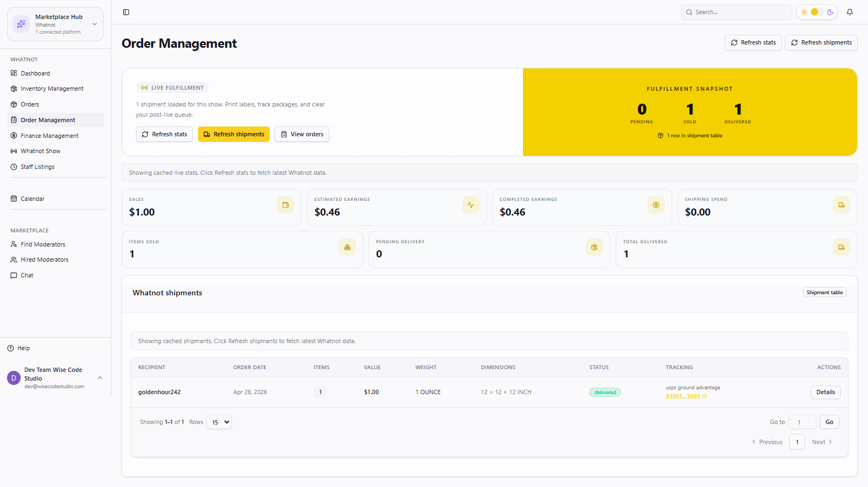Focus the top Search field
Viewport: 868px width, 487px height.
(736, 12)
